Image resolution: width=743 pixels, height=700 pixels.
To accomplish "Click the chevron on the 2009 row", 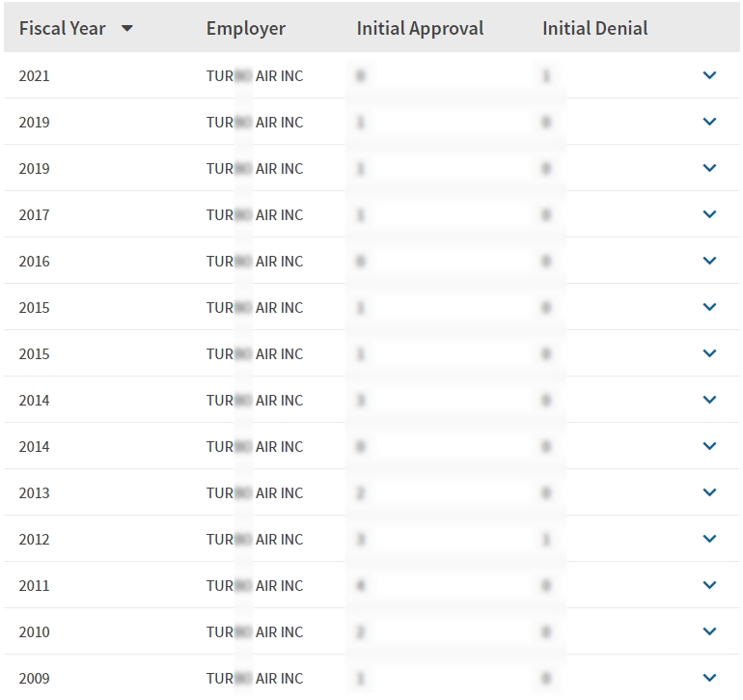I will (709, 678).
